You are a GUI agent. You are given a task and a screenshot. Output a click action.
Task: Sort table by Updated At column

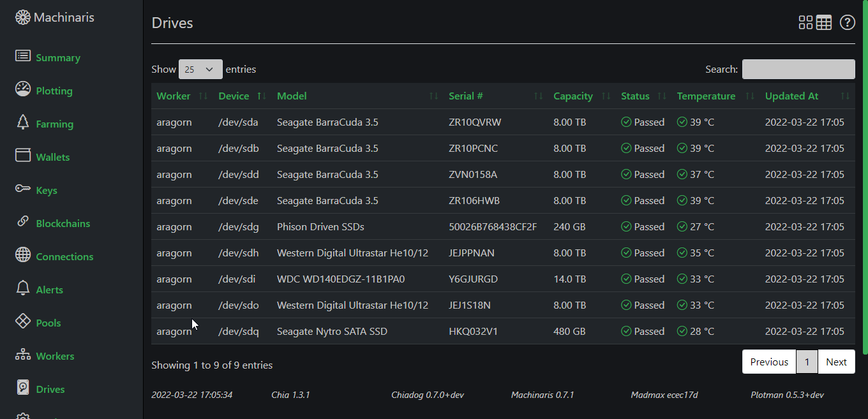point(807,96)
